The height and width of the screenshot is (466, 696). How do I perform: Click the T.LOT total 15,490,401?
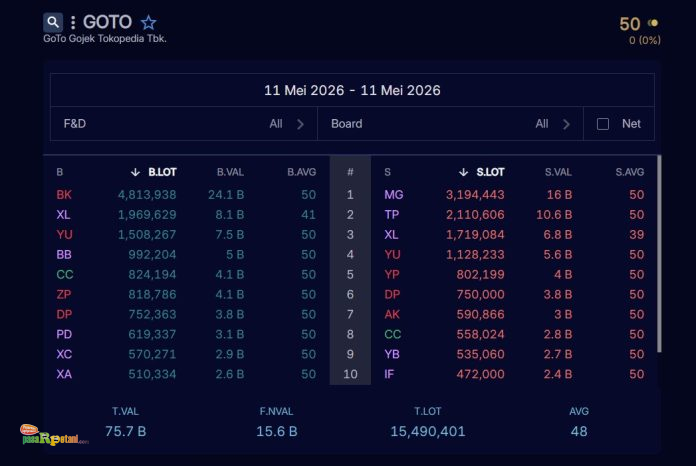[x=427, y=431]
